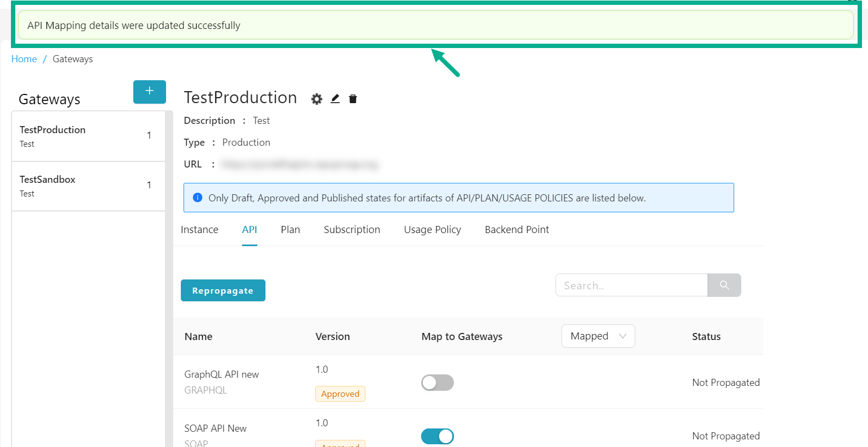Disable mapping toggle for SOAP API New
This screenshot has height=447, width=868.
(437, 436)
